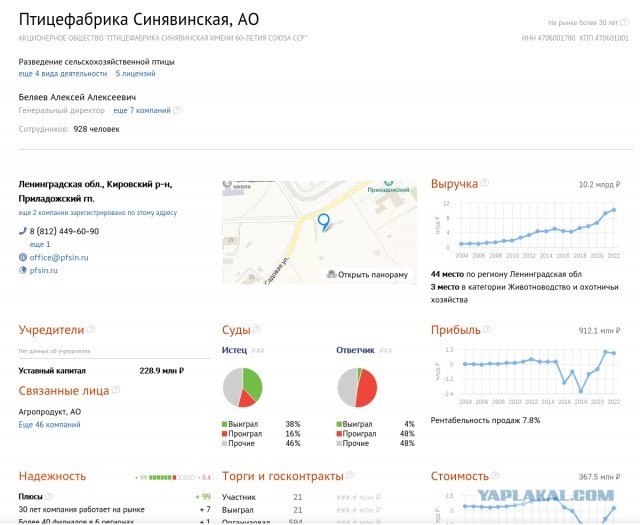Click profit value '912.1 млн ₽'
The width and height of the screenshot is (640, 525).
600,331
